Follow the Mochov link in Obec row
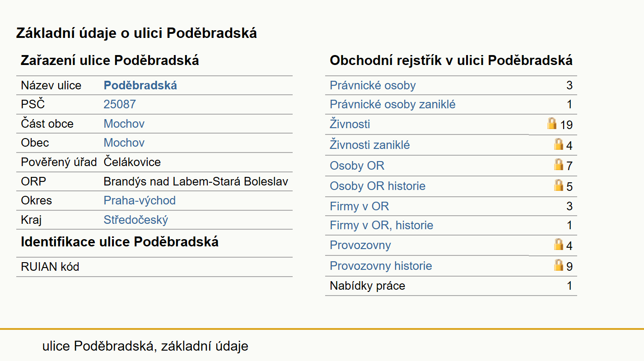The width and height of the screenshot is (644, 361). 124,143
